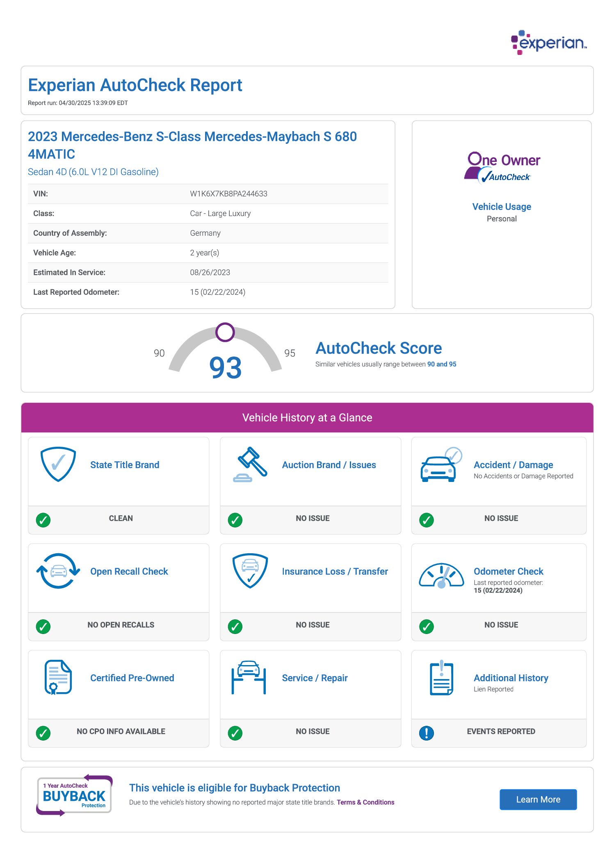This screenshot has height=868, width=614.
Task: Click green check under Auction Brand / Issues
Action: (x=235, y=520)
